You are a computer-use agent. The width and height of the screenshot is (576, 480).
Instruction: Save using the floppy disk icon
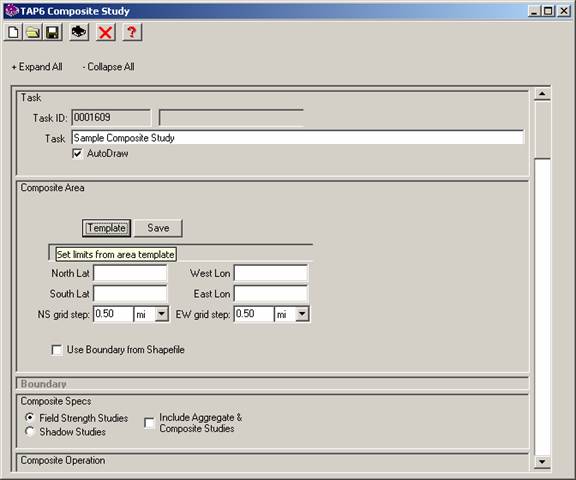tap(53, 32)
